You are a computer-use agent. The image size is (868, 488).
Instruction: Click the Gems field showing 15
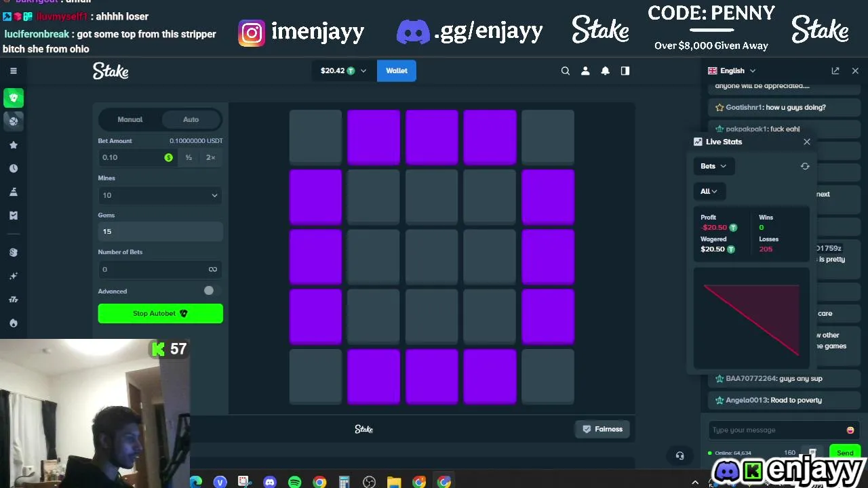click(160, 231)
